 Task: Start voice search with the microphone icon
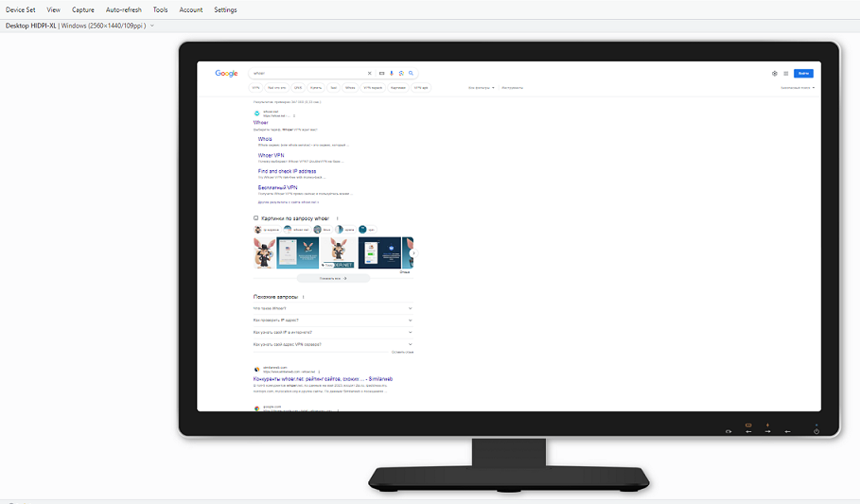tap(392, 73)
